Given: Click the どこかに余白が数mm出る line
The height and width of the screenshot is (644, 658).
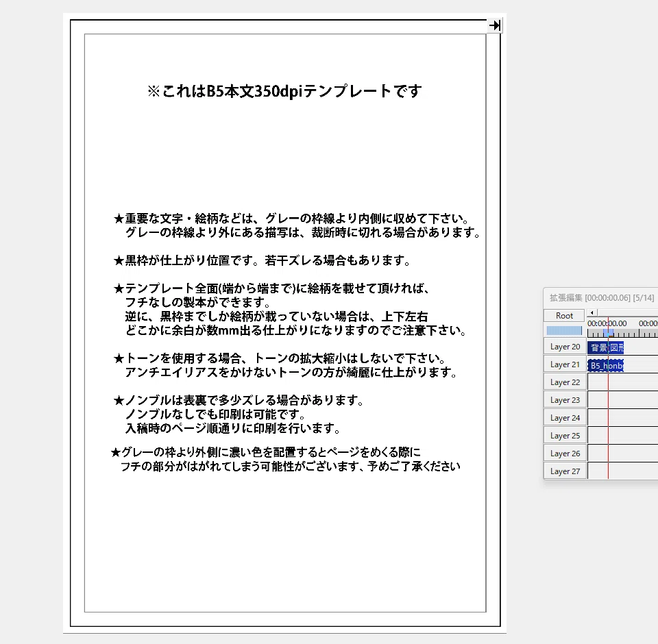Looking at the screenshot, I should coord(296,331).
